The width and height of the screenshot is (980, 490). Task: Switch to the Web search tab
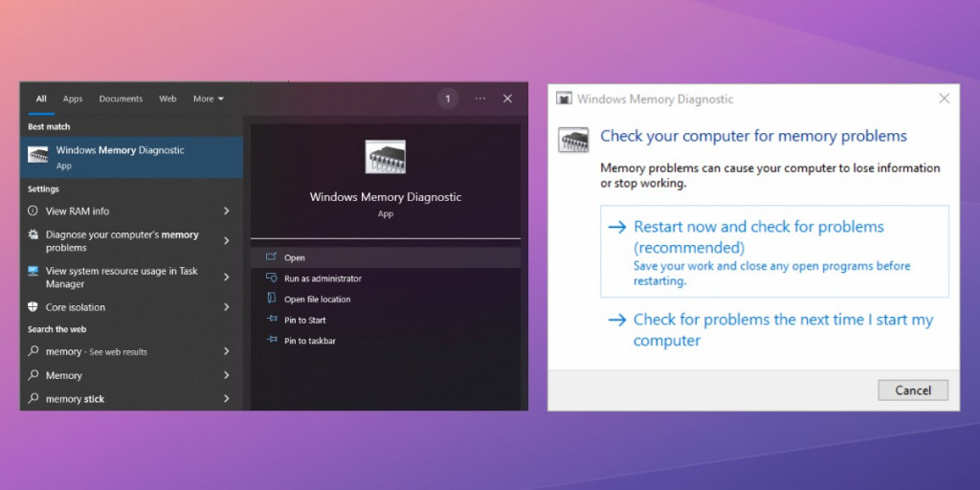167,99
